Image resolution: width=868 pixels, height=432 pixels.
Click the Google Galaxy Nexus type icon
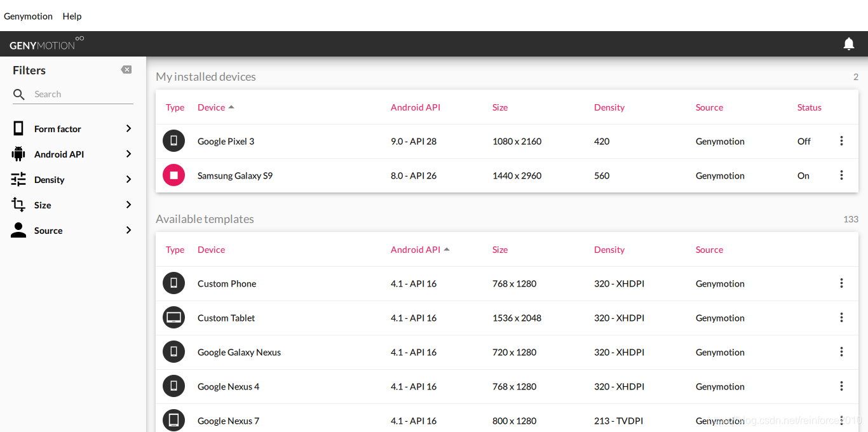coord(173,352)
